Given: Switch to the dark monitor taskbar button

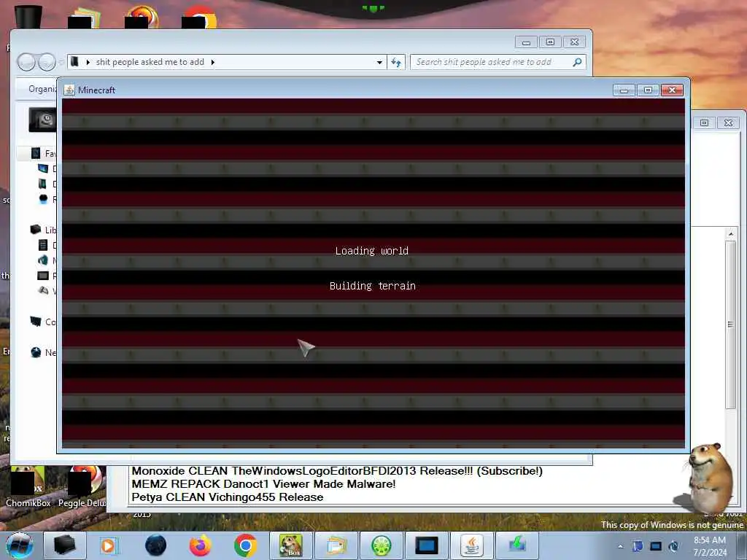Looking at the screenshot, I should point(426,545).
